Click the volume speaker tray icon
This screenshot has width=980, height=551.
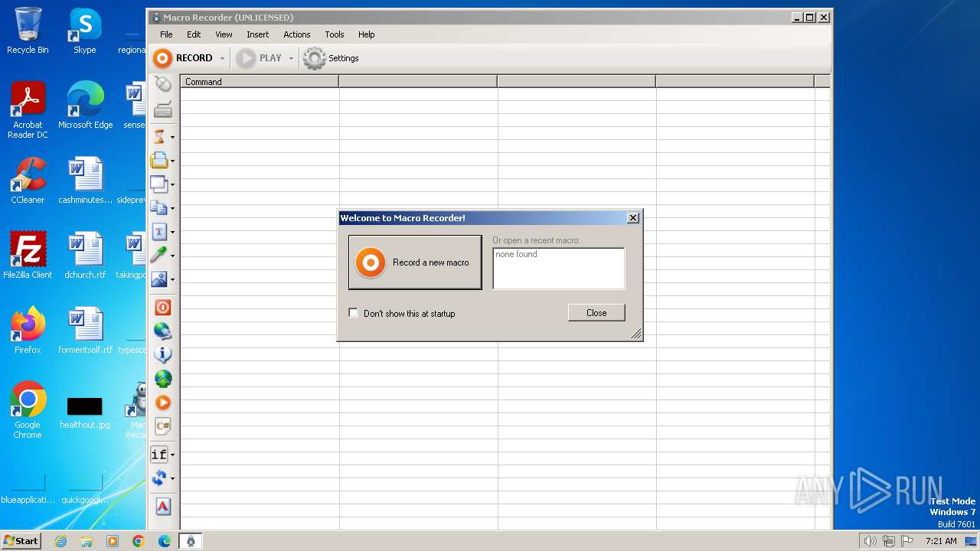(870, 541)
